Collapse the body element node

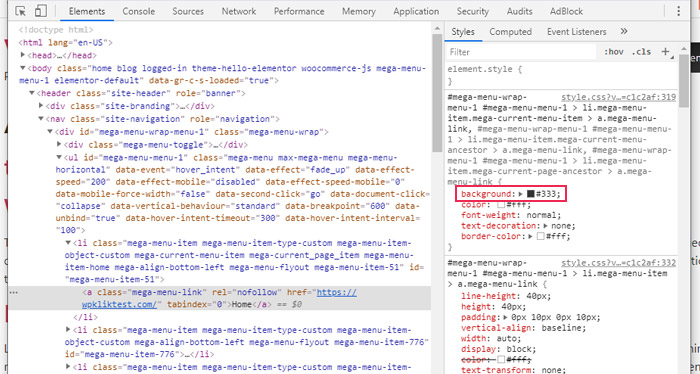click(23, 68)
